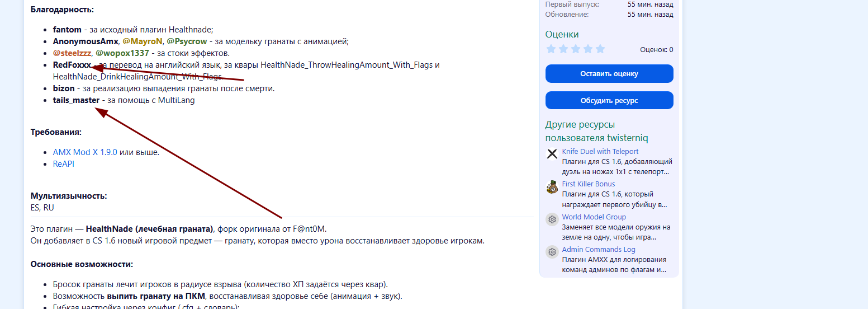This screenshot has height=309, width=868.
Task: Open the Knife Duel with Teleport link
Action: pyautogui.click(x=600, y=151)
